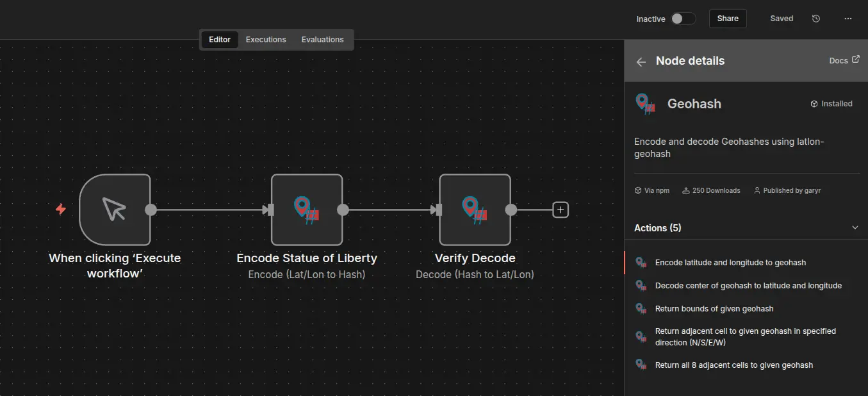Image resolution: width=868 pixels, height=396 pixels.
Task: Click icon beside Return bounds action
Action: point(641,308)
